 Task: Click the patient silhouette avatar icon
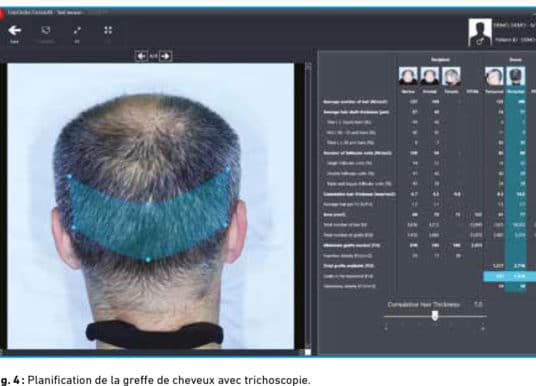point(480,32)
